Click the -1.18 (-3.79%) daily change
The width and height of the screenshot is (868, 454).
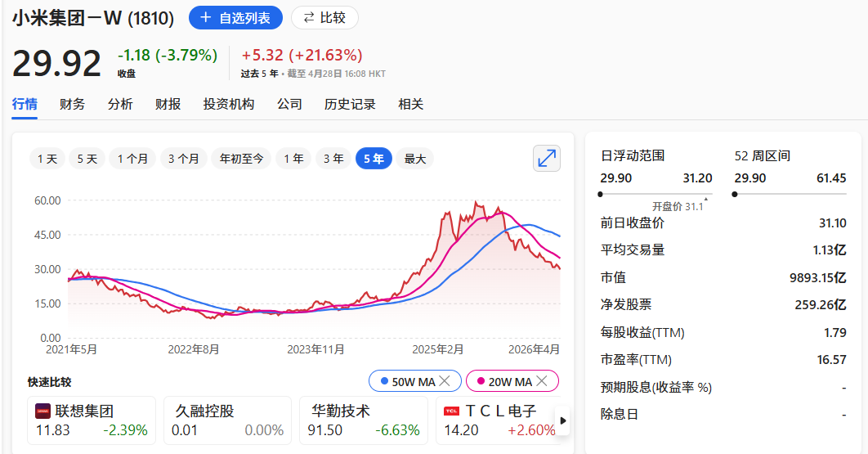[168, 55]
